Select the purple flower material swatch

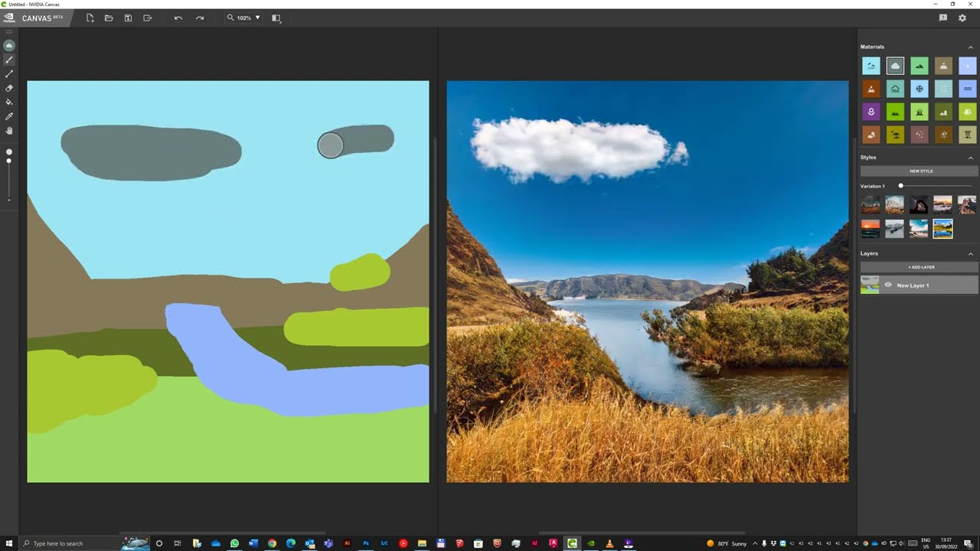[871, 112]
